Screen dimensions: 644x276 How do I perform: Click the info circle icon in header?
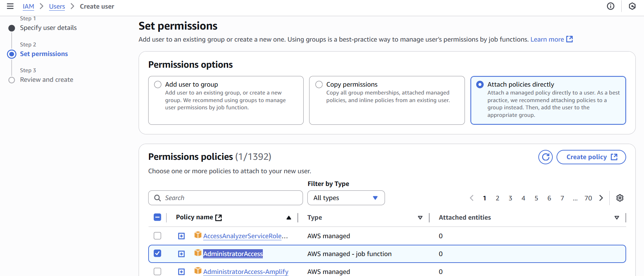point(610,6)
